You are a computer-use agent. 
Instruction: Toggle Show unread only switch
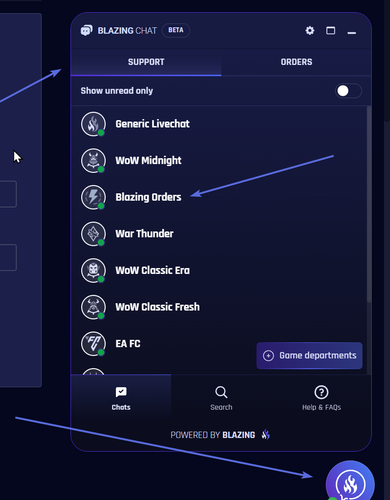pos(348,91)
